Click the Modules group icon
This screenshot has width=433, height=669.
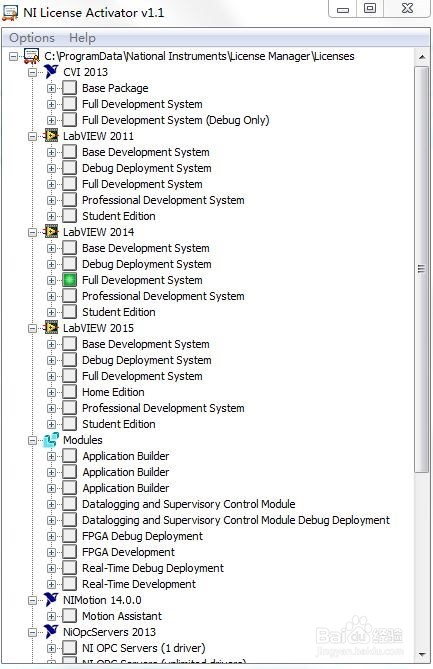[x=51, y=440]
